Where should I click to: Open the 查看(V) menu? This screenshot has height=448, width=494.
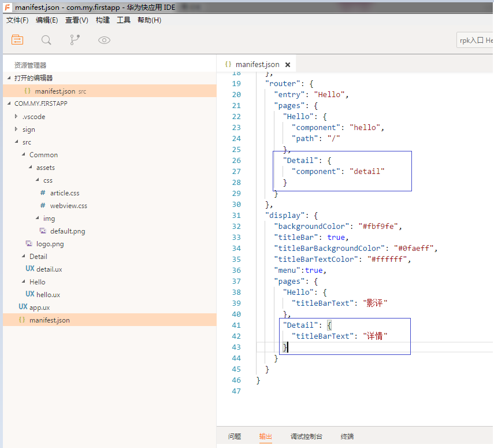point(77,20)
